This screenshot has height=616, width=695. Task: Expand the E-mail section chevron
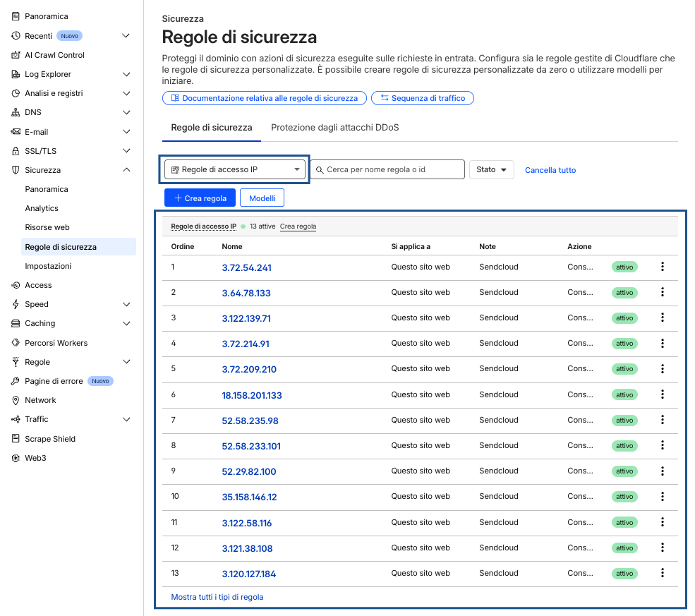(x=126, y=132)
